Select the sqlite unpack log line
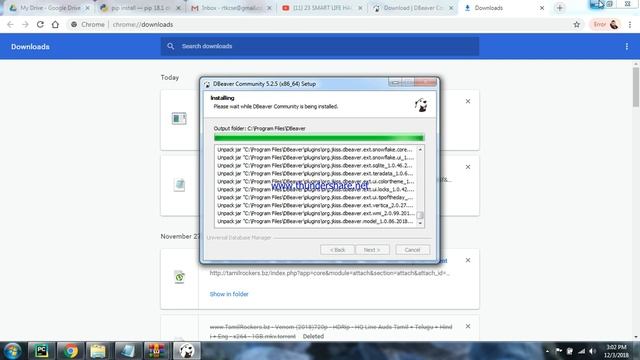 click(x=315, y=165)
